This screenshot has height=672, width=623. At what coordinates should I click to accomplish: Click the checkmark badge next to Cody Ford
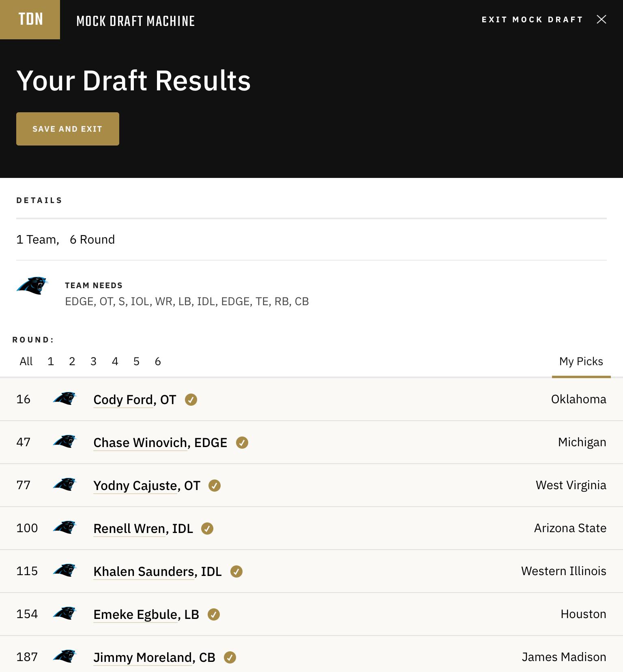[x=191, y=400]
